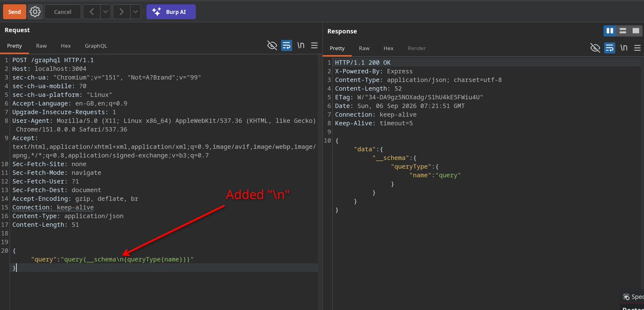Toggle hidden-eye icon in Request panel

tap(272, 46)
